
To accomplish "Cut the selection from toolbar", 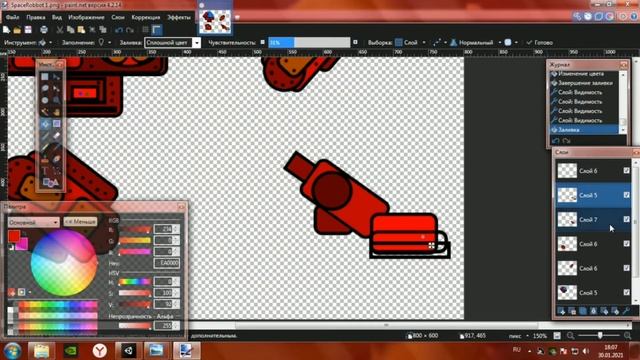I will [x=60, y=30].
